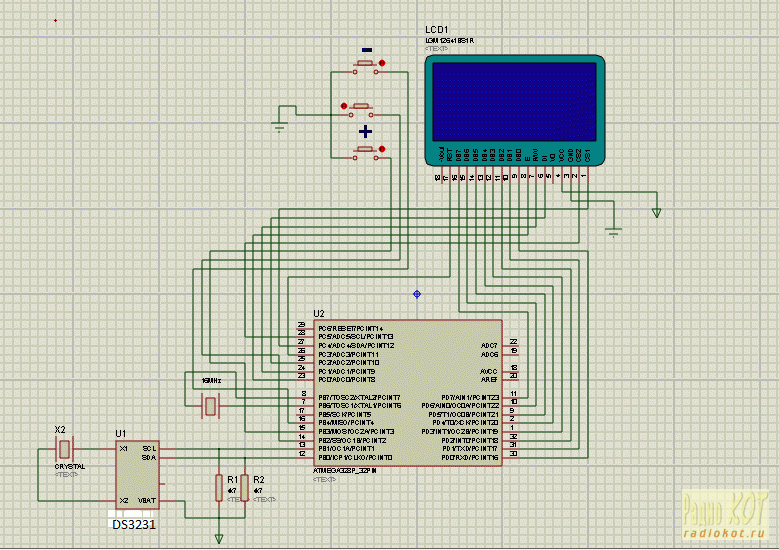
Task: Click PC5/ADC5/SCL/PCINT13 pin label
Action: pos(356,337)
